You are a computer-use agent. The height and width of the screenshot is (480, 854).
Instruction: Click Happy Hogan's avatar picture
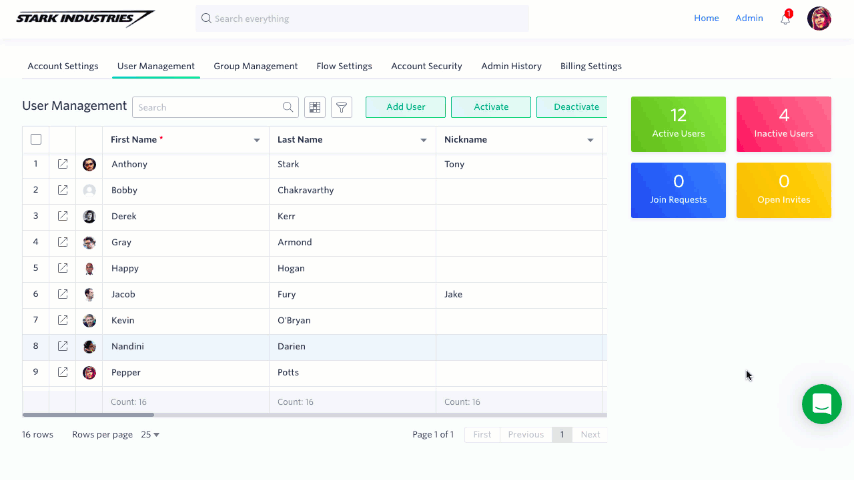(x=89, y=269)
